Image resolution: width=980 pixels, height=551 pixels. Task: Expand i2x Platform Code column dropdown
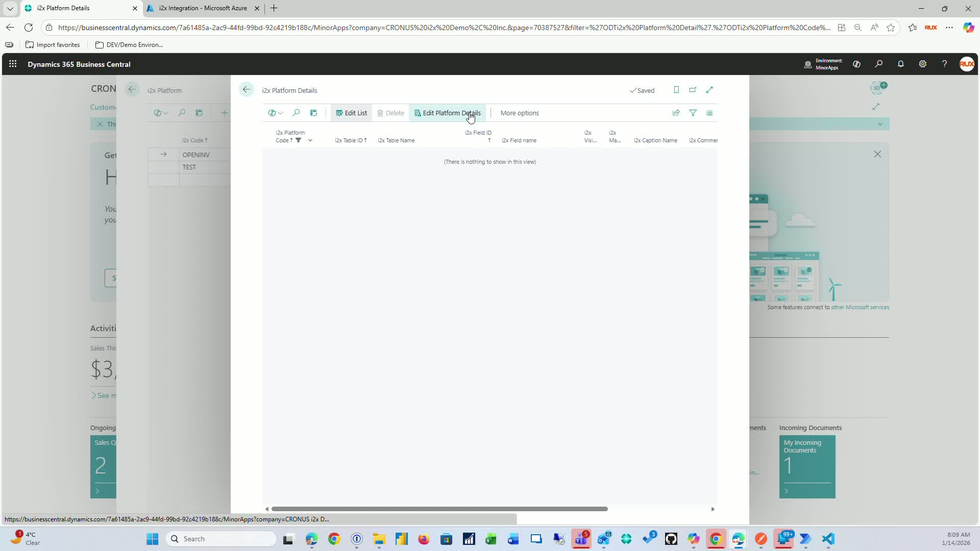click(x=310, y=140)
